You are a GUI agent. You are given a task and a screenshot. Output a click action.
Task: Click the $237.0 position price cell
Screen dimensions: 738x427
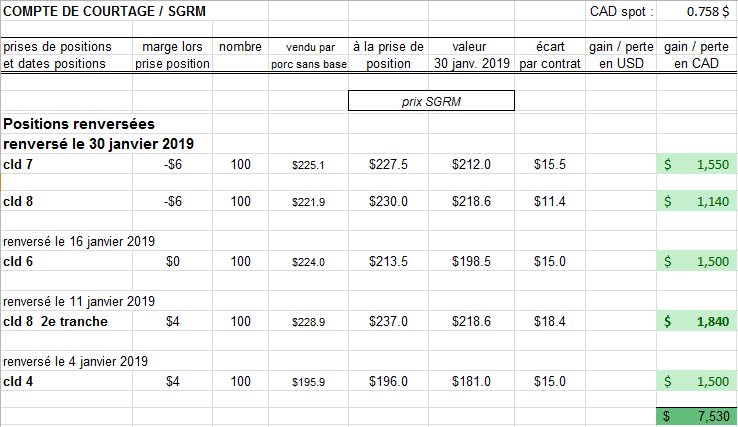point(388,321)
